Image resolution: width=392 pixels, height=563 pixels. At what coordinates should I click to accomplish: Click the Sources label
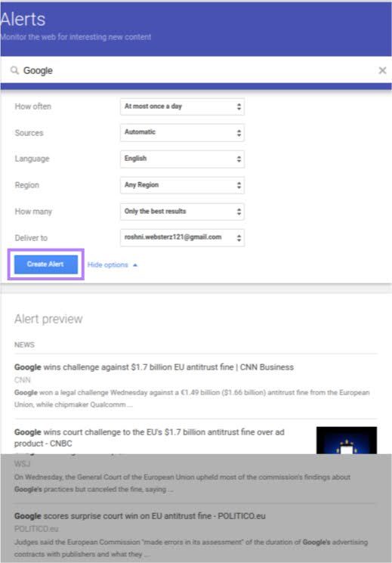[x=29, y=133]
